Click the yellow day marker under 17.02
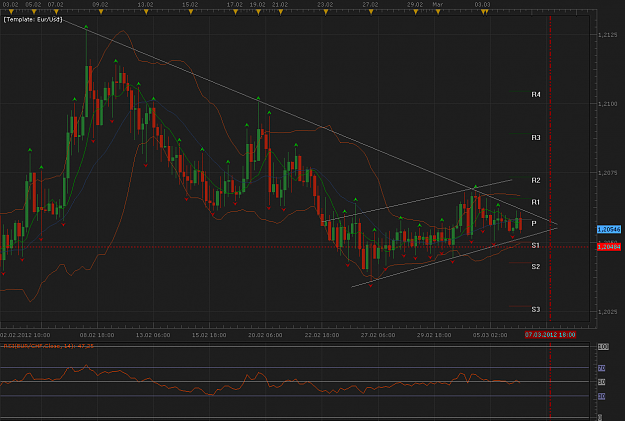The height and width of the screenshot is (421, 625). pyautogui.click(x=236, y=12)
